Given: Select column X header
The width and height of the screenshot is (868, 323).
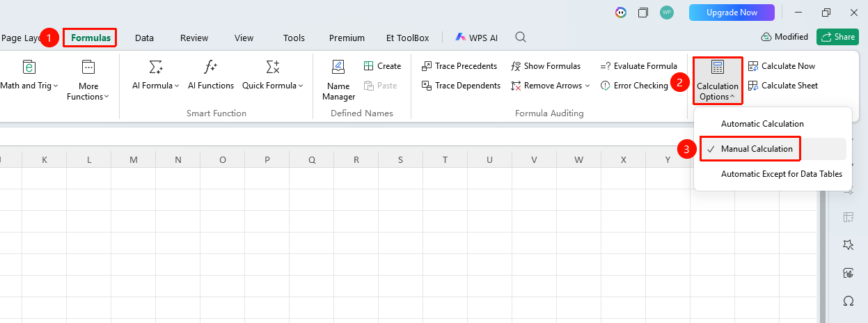Looking at the screenshot, I should (624, 160).
